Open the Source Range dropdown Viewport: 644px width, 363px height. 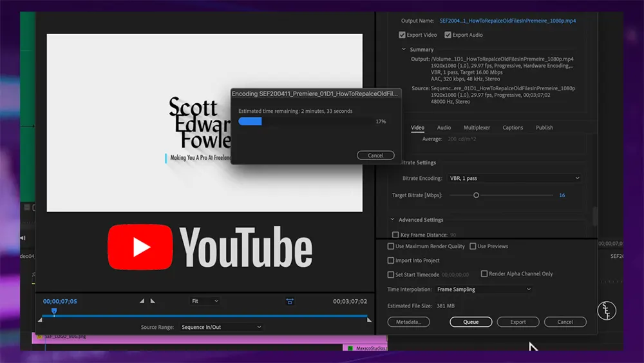221,327
